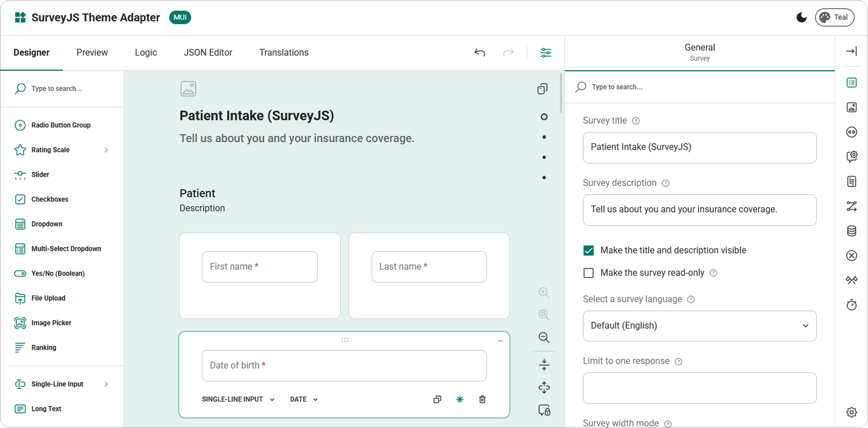Screen dimensions: 868x428
Task: Expand the Single-Line Input subtypes chevron
Action: click(106, 384)
